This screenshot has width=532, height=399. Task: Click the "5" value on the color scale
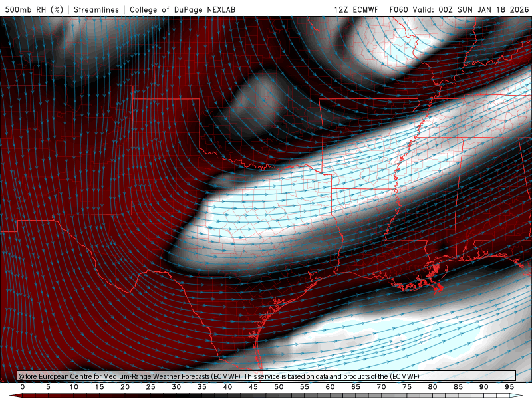[48, 387]
